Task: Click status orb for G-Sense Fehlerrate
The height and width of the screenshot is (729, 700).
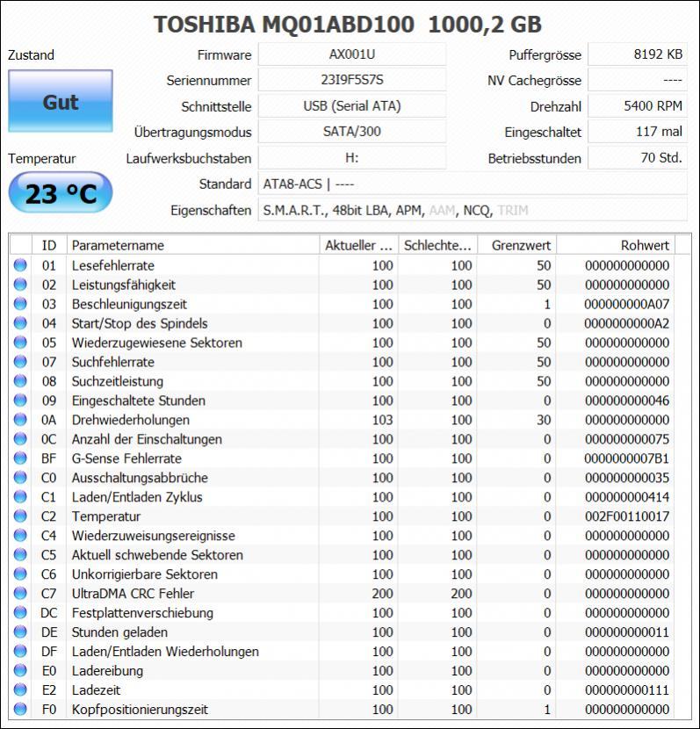Action: 20,458
